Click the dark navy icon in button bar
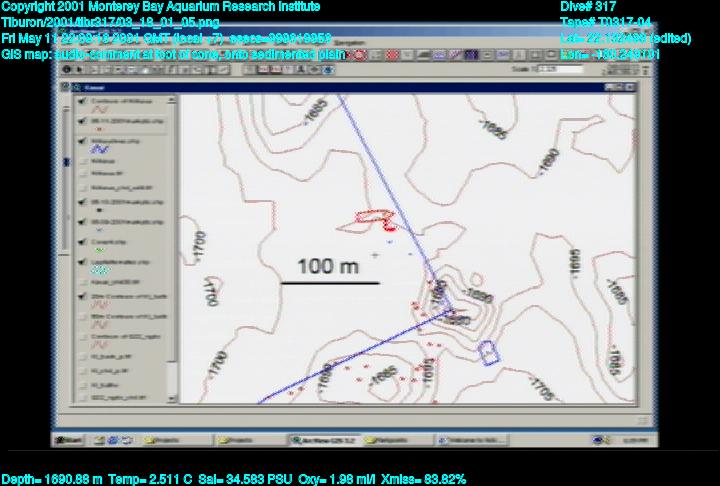 pyautogui.click(x=471, y=55)
